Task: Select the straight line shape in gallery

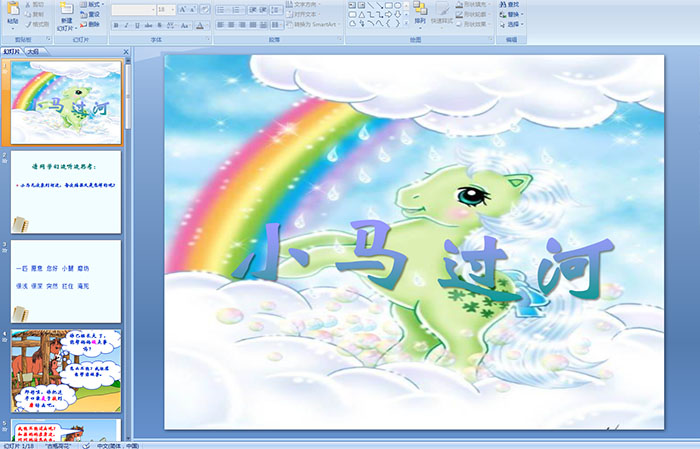Action: click(x=371, y=5)
